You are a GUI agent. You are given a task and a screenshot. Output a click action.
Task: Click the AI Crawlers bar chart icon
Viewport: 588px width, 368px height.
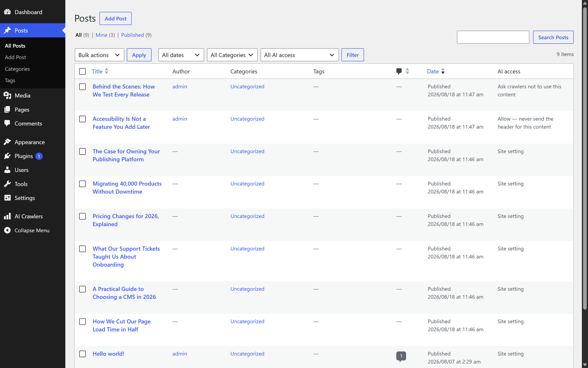[7, 216]
